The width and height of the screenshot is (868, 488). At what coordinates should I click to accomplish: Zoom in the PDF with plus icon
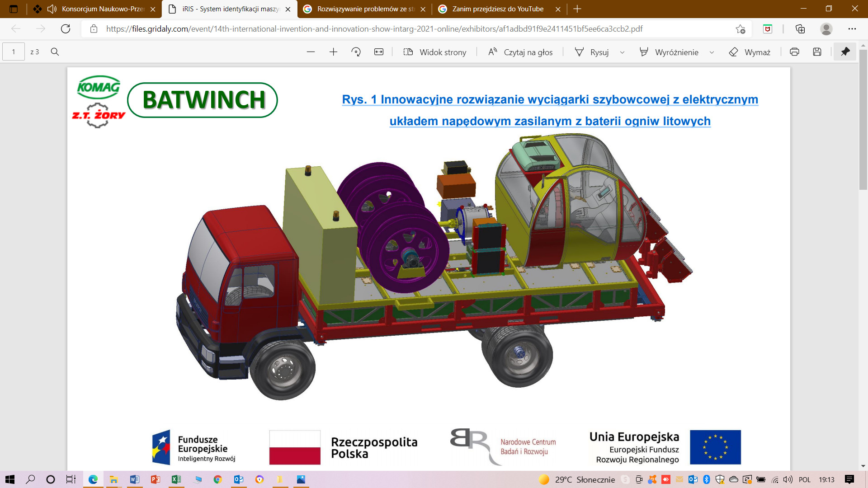[x=333, y=52]
